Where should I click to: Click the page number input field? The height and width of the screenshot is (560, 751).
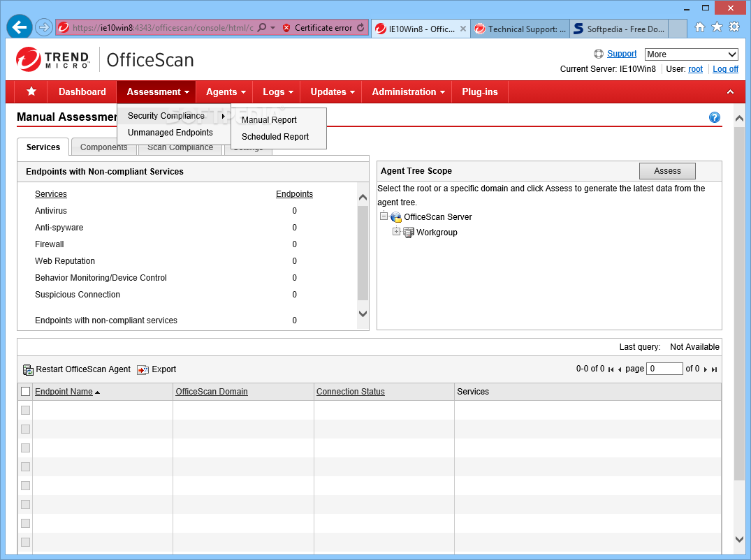(x=664, y=369)
